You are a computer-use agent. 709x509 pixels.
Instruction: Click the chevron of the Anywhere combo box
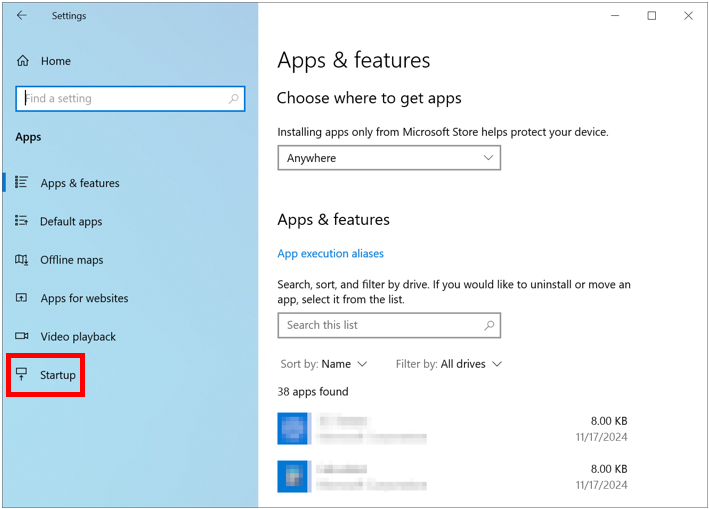click(x=488, y=158)
